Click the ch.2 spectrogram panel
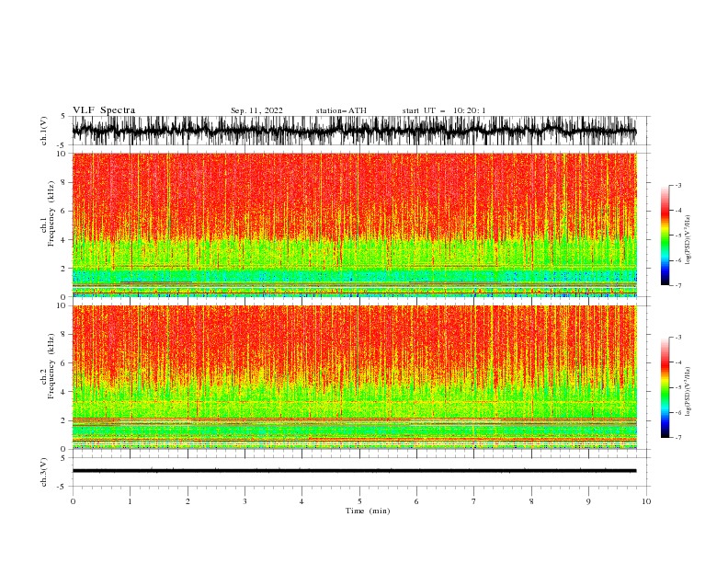728x563 pixels. (x=354, y=377)
